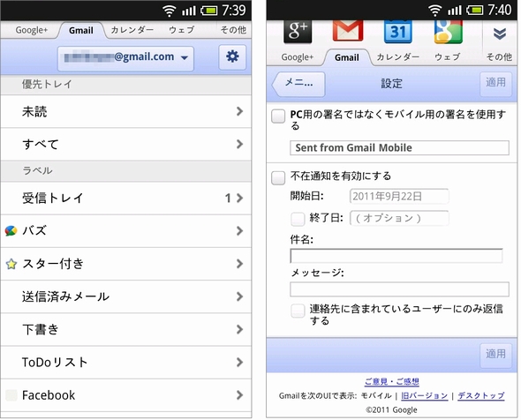Click the Buzz colored icon next to バズ
Viewport: 521px width, 420px height.
coord(11,231)
